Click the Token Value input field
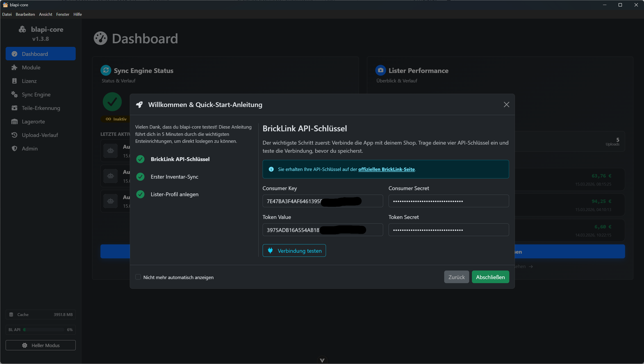 (x=323, y=230)
